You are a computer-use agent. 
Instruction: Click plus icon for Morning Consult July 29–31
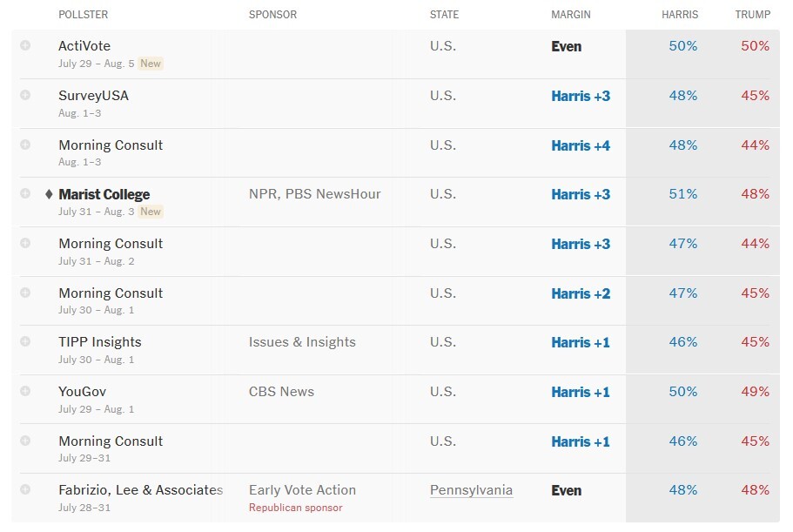coord(25,441)
